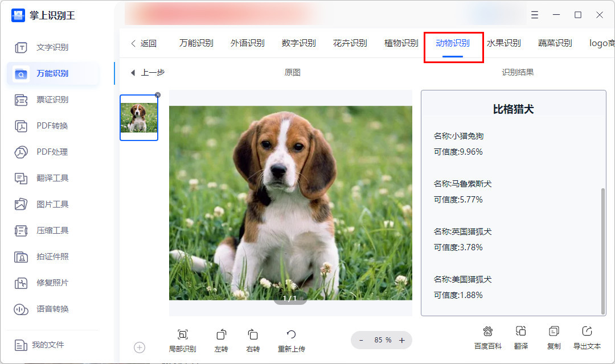
Task: Open the 翻译工具 feature
Action: coord(55,178)
